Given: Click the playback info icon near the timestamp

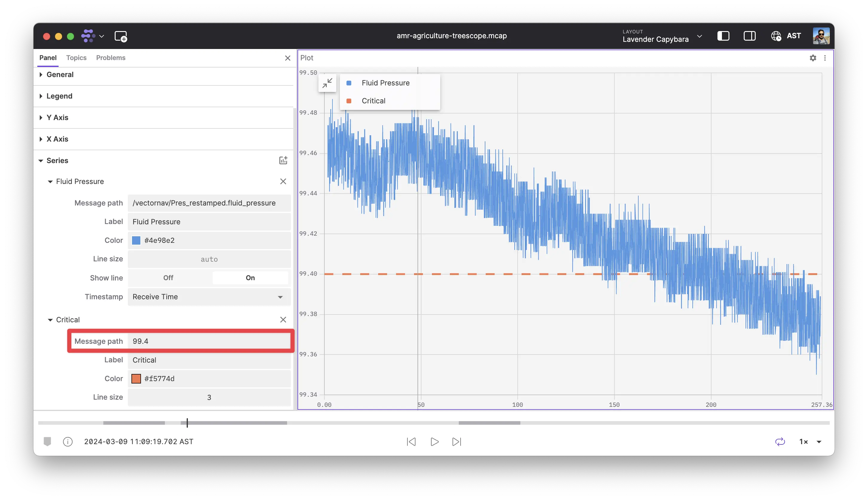Looking at the screenshot, I should tap(68, 442).
